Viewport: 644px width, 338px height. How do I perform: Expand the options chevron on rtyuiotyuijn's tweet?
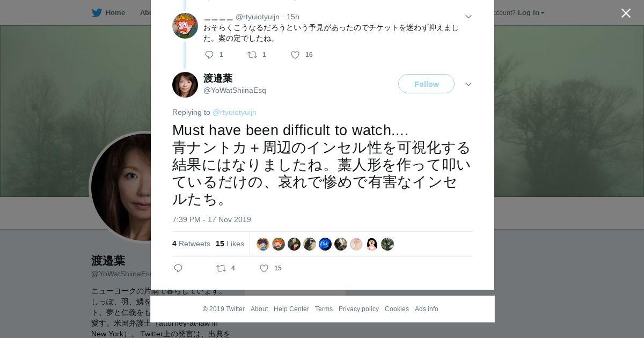click(x=469, y=17)
